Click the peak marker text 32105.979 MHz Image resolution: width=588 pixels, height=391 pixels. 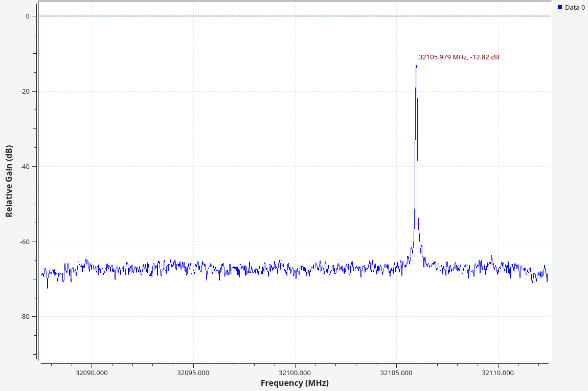pos(443,57)
